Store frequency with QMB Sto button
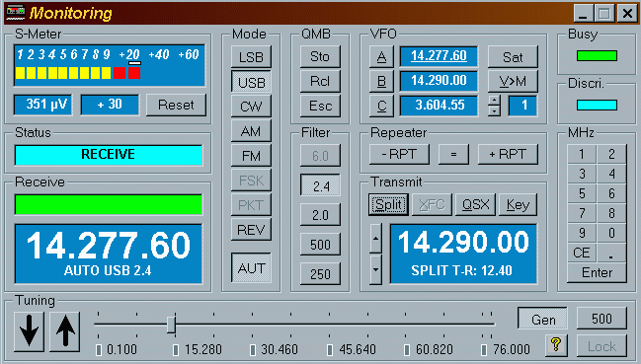 (x=320, y=57)
